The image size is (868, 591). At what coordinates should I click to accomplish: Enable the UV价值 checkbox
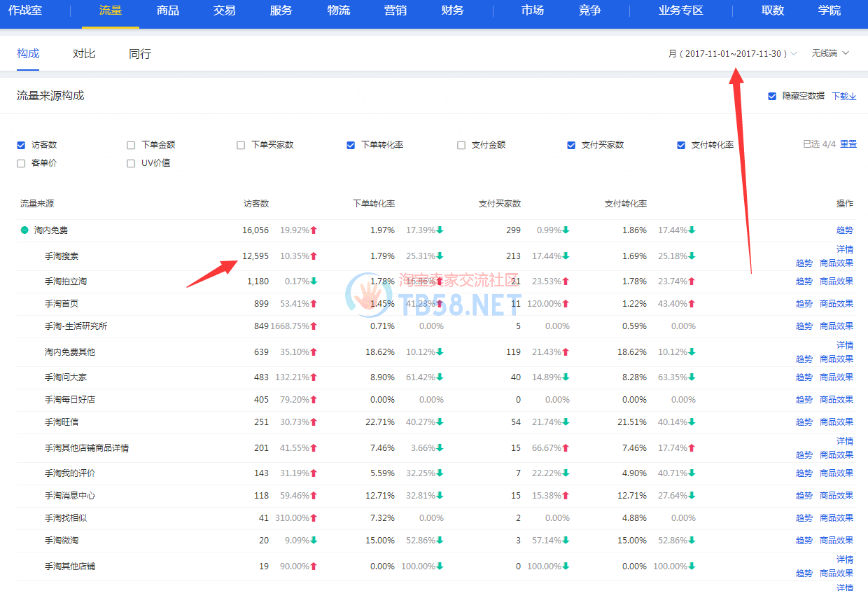[x=131, y=163]
